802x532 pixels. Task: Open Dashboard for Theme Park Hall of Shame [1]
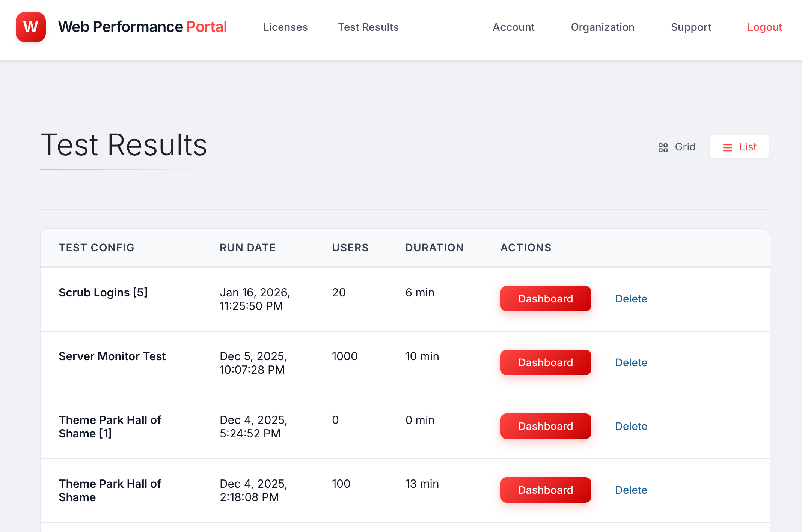coord(546,426)
